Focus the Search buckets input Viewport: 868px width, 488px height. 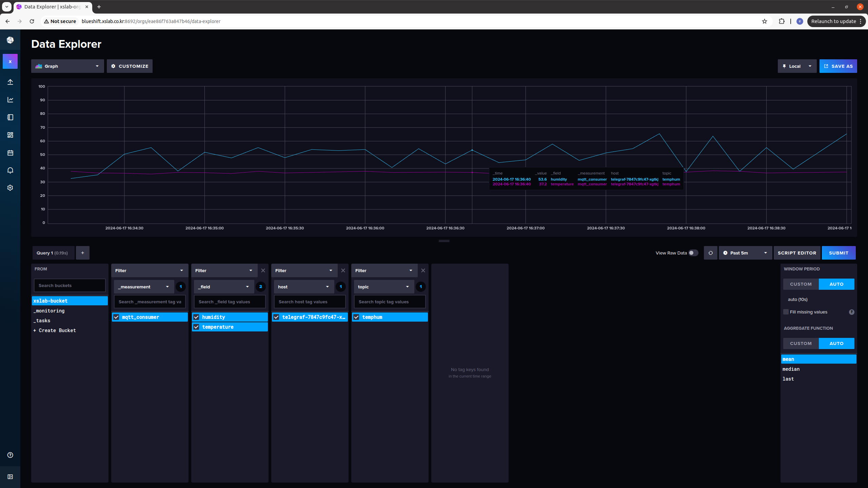[70, 285]
